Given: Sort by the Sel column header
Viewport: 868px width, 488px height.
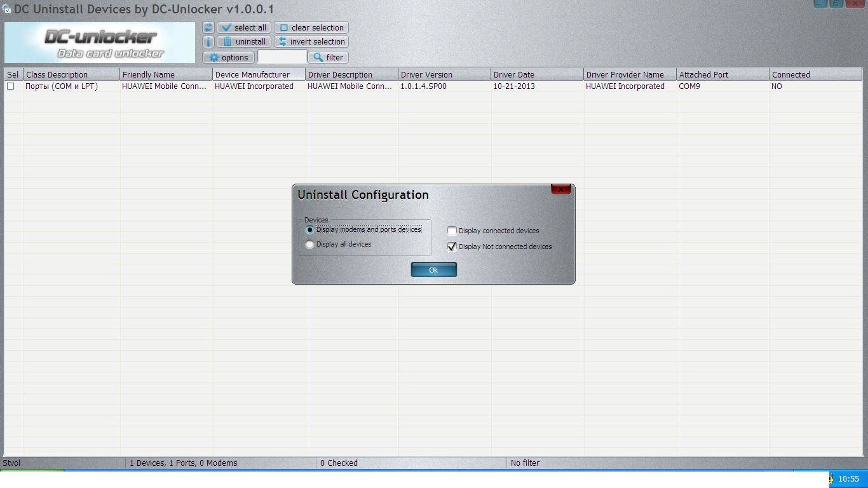Looking at the screenshot, I should 13,74.
